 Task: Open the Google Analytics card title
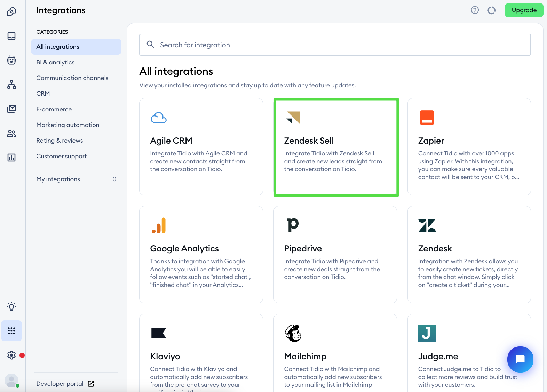pos(184,248)
